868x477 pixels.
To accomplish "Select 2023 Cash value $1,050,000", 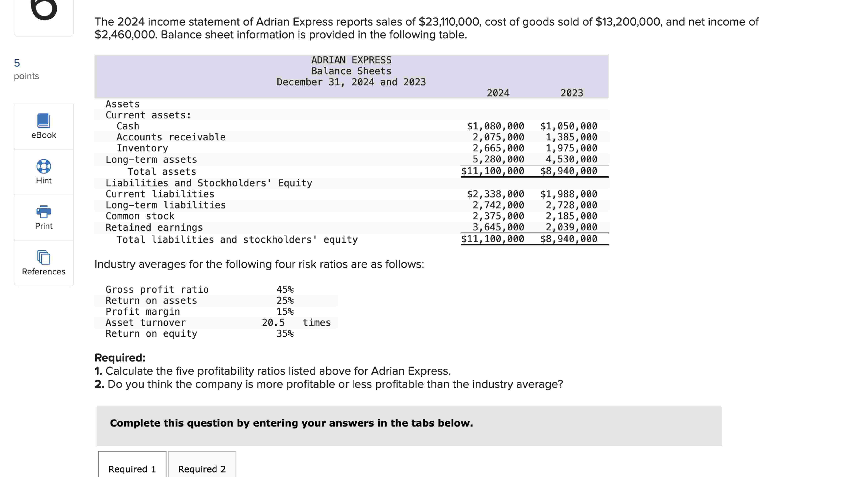I will 569,126.
